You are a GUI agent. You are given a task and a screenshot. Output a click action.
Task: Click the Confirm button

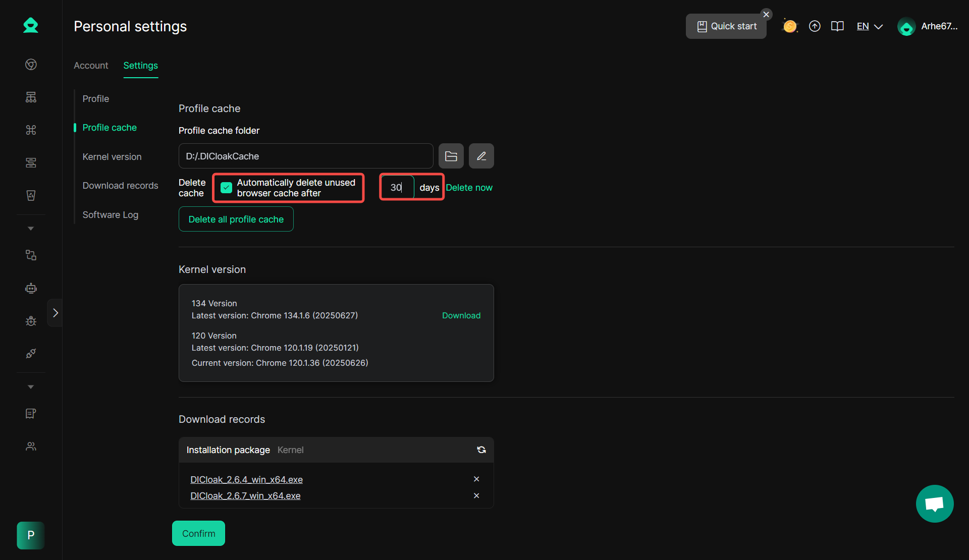(198, 534)
